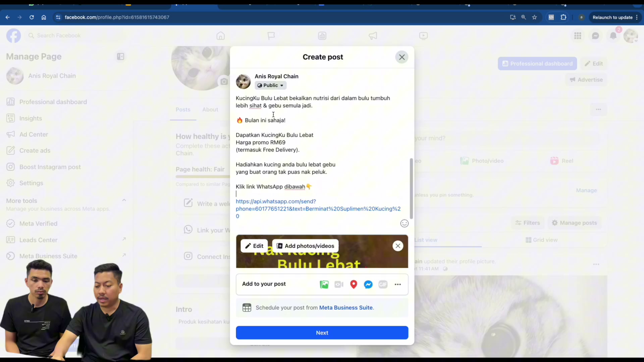Collapse the More tools section
Image resolution: width=644 pixels, height=362 pixels.
pyautogui.click(x=124, y=200)
